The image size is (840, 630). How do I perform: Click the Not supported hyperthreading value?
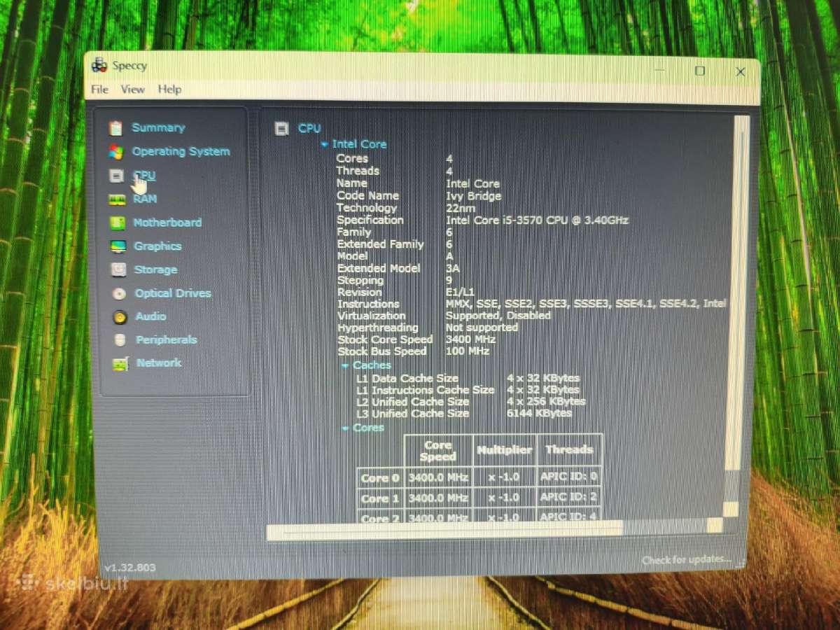coord(482,328)
